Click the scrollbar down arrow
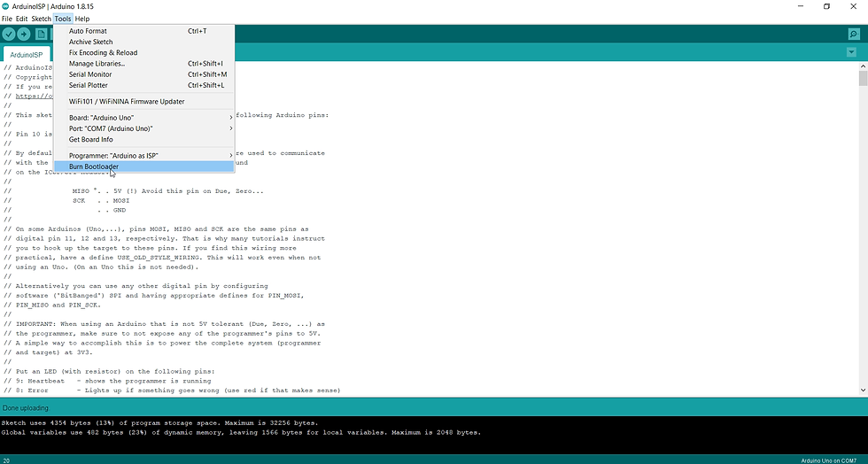The image size is (868, 464). 863,391
